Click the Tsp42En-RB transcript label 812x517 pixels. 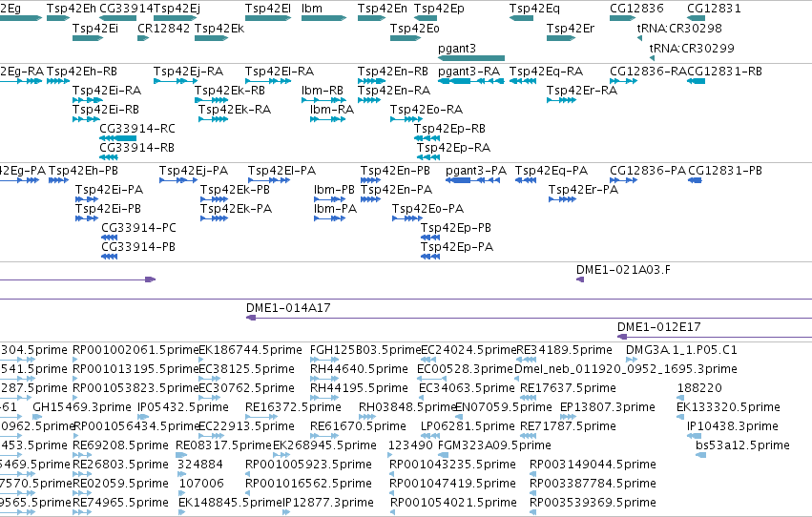pos(393,71)
